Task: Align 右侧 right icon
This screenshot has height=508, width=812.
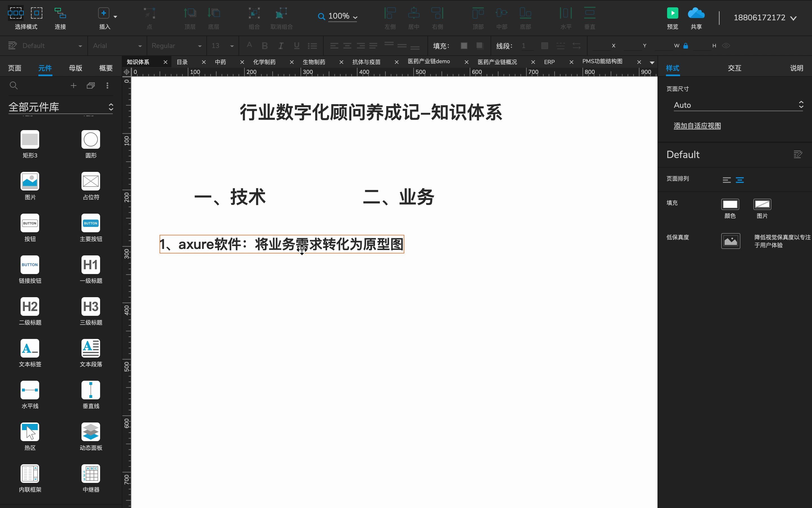Action: click(438, 13)
